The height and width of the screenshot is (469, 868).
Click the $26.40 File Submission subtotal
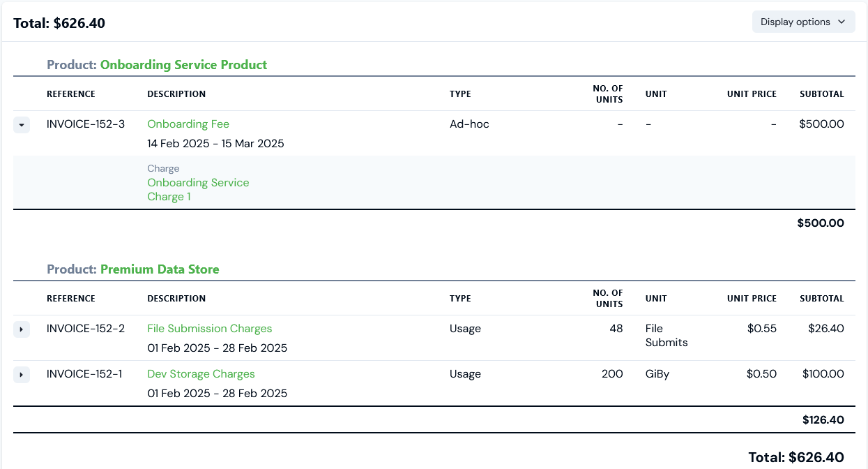pos(825,329)
